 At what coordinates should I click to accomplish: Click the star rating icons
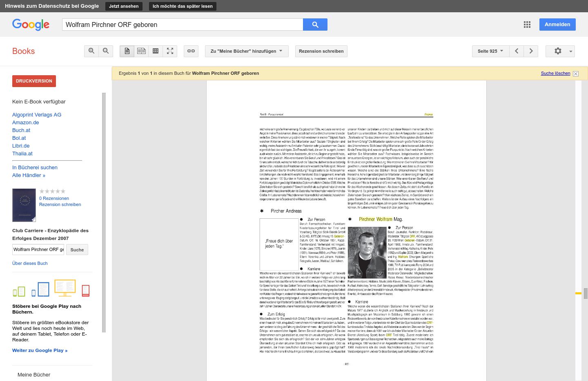[52, 191]
